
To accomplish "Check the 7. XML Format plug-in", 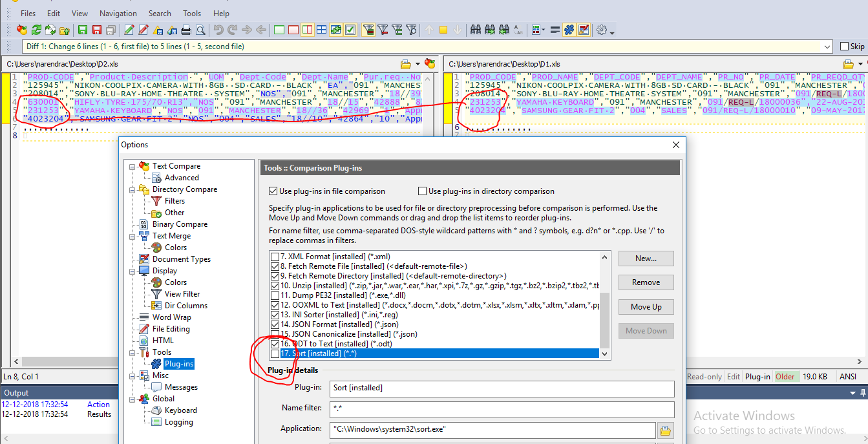I will 275,257.
